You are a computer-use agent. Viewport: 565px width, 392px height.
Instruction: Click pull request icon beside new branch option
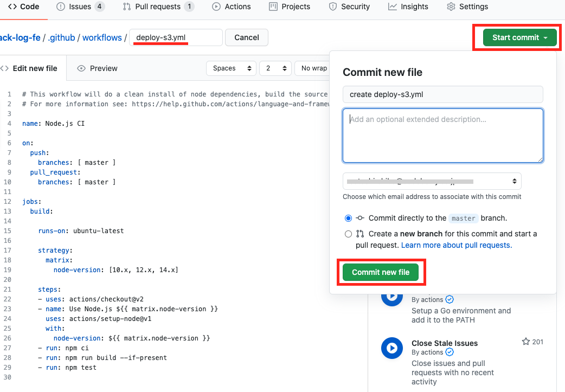[360, 234]
